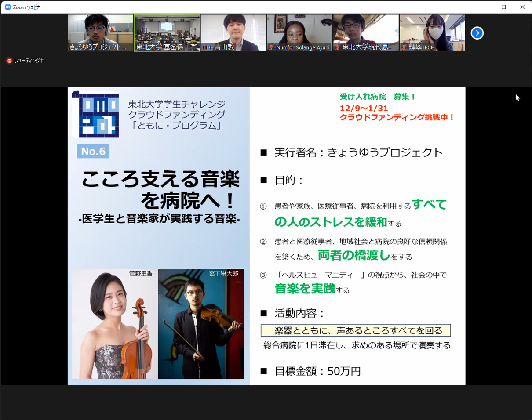Click 目標金額：50万円 text
This screenshot has width=532, height=420.
[x=317, y=371]
